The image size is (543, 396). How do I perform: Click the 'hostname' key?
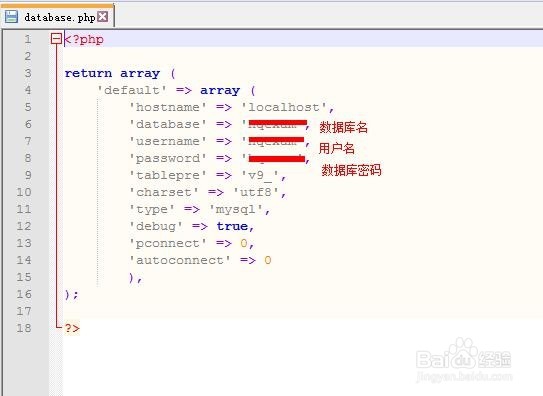coord(168,107)
